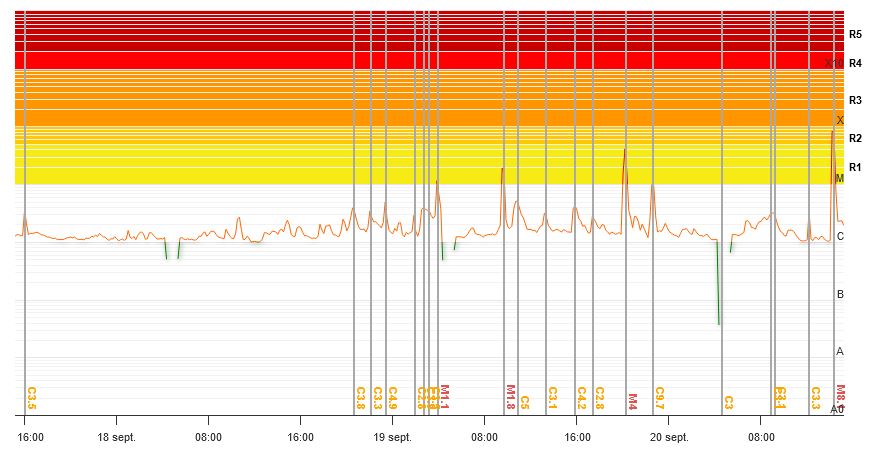Click the C4.9 flare label
Image resolution: width=876 pixels, height=451 pixels.
click(393, 398)
